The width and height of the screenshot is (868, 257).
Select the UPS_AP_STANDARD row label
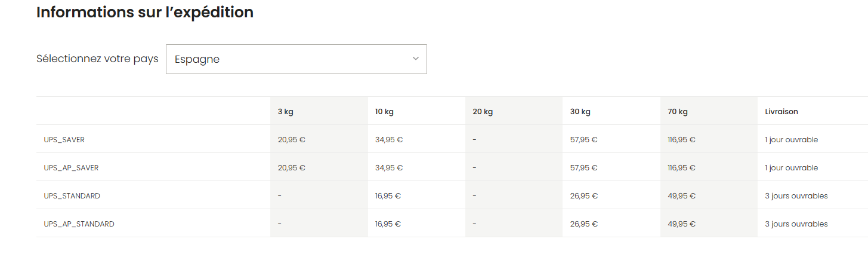click(x=79, y=224)
